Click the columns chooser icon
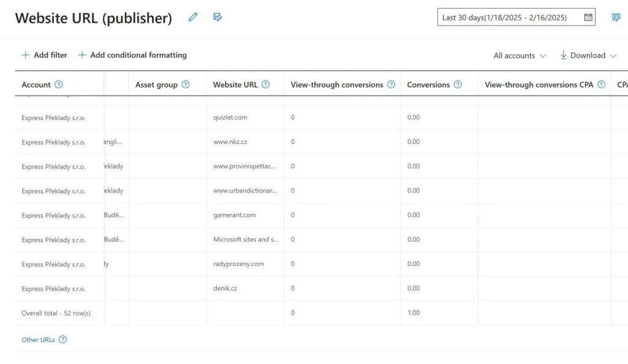 616,17
